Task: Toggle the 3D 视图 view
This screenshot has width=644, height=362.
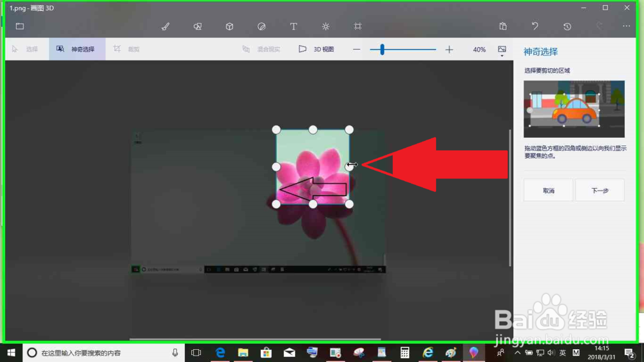Action: click(x=316, y=50)
